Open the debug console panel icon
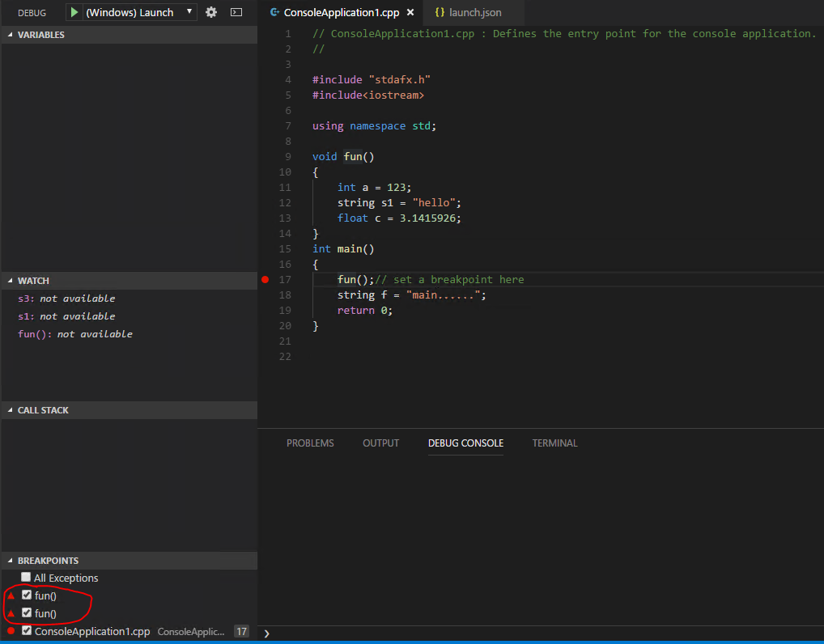The image size is (824, 644). 236,12
